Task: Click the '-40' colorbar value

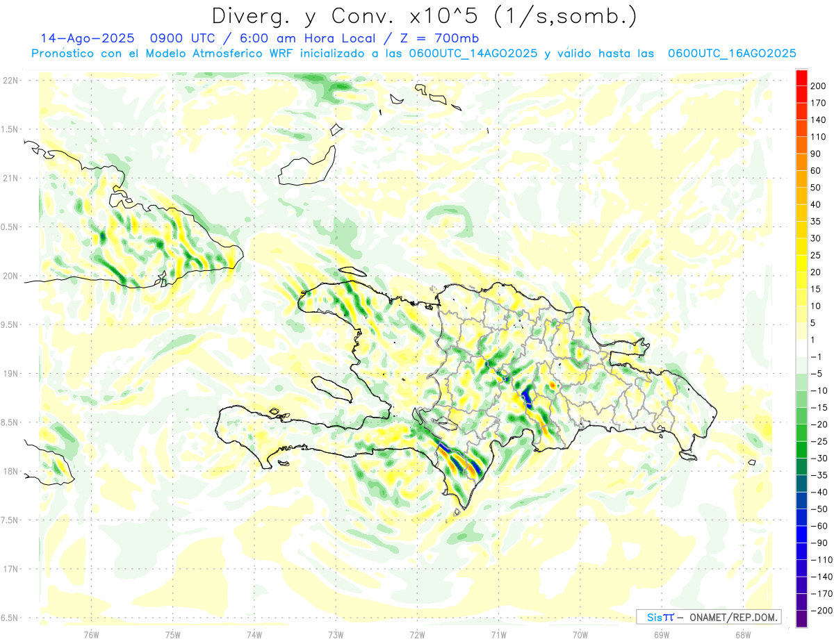Action: click(819, 493)
